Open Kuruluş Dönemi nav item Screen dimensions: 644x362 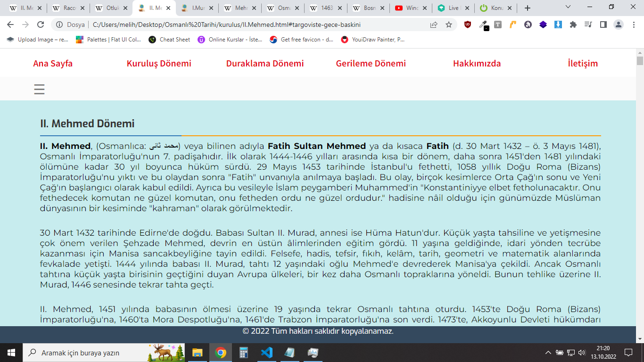[x=159, y=64]
